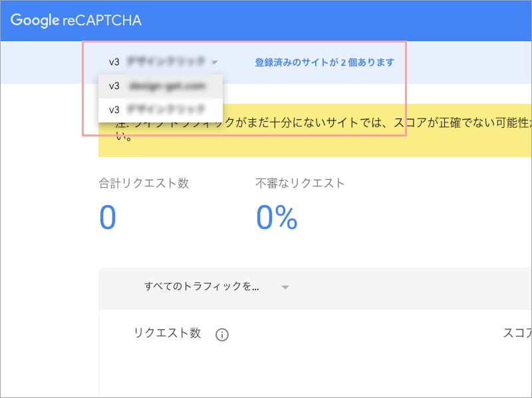Click the total requests value 0
Screen dimensions: 532x398
tap(108, 218)
